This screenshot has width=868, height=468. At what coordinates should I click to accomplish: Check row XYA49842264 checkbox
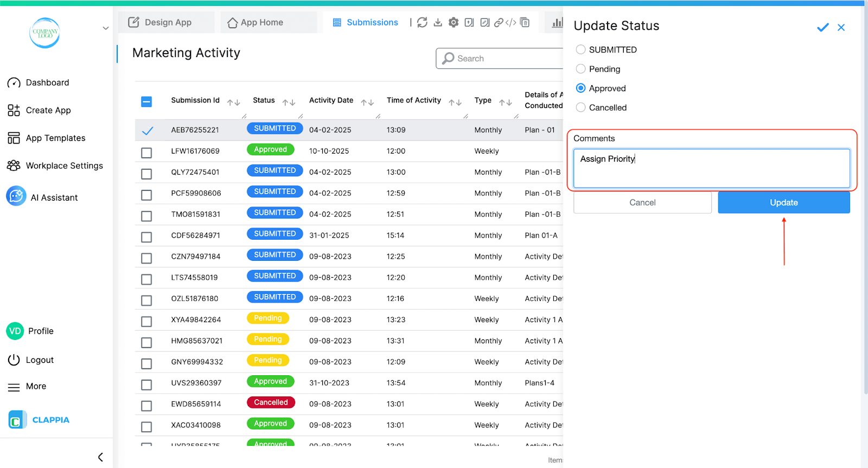tap(146, 322)
